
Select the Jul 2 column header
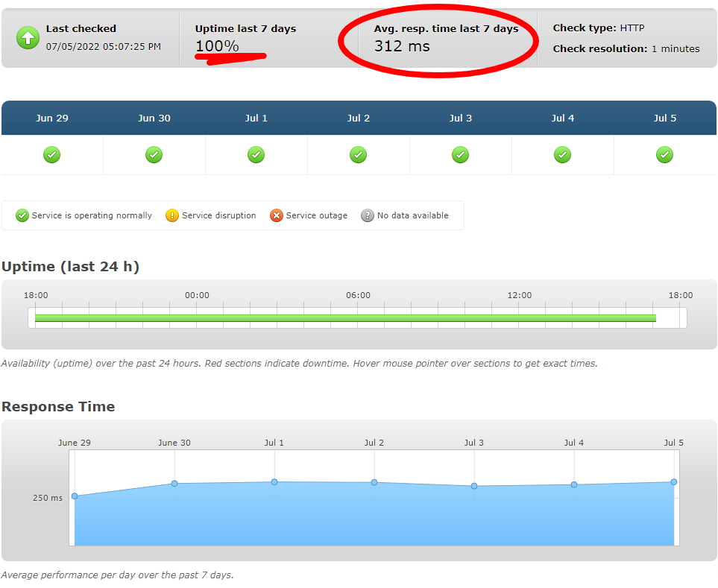(358, 118)
